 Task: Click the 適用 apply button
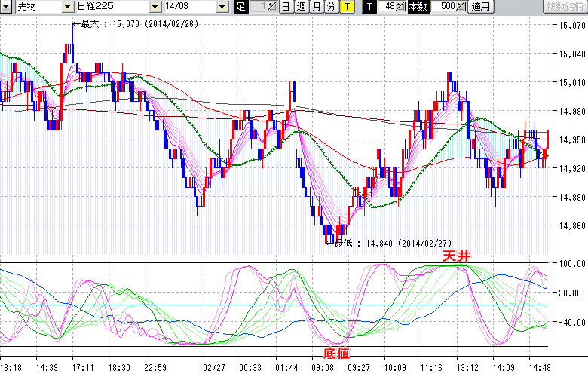480,7
